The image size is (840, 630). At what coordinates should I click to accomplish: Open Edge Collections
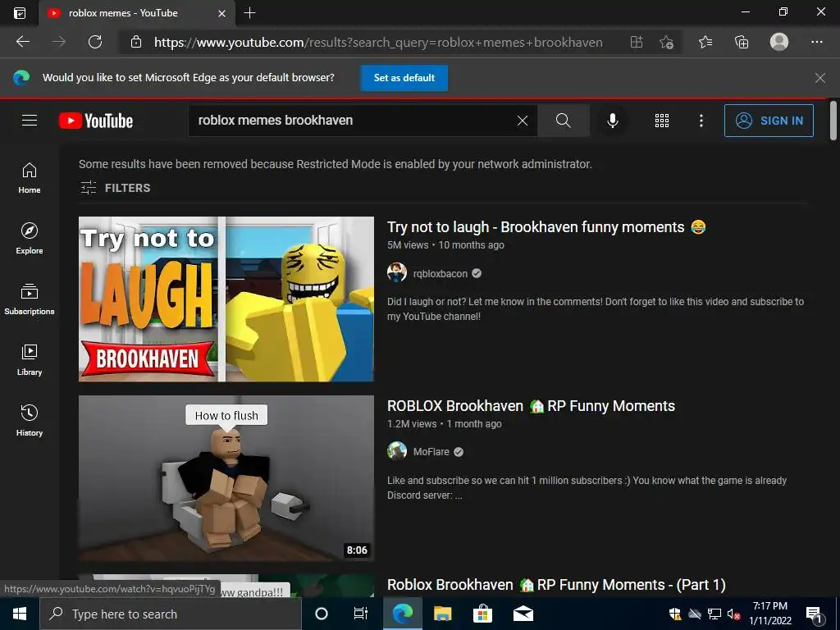tap(742, 42)
